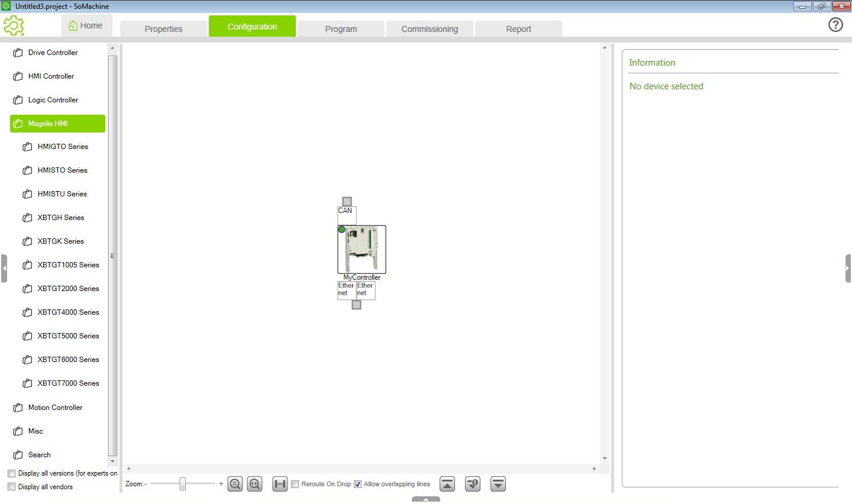Click the canvas vertical scroll down arrow

click(x=605, y=458)
